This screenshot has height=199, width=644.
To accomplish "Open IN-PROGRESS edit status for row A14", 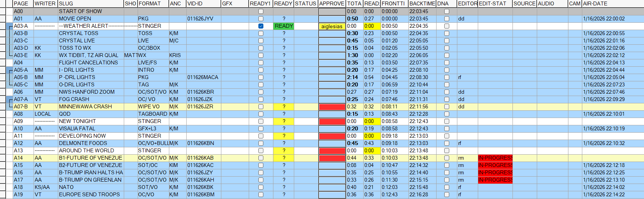I will [x=495, y=158].
